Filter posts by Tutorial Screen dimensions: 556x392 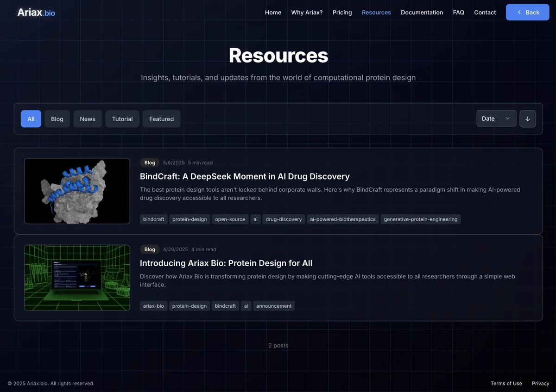pyautogui.click(x=122, y=119)
